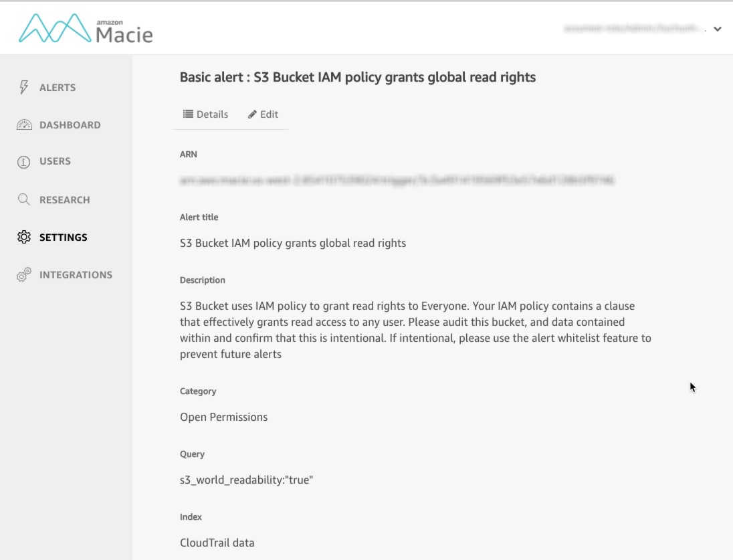Select the blurred ARN value
733x560 pixels.
397,180
